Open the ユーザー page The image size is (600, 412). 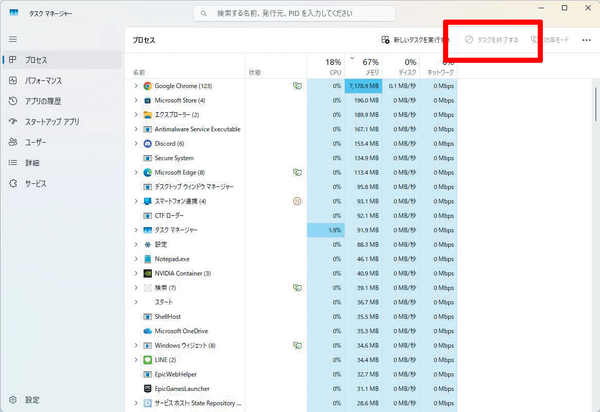[62, 142]
